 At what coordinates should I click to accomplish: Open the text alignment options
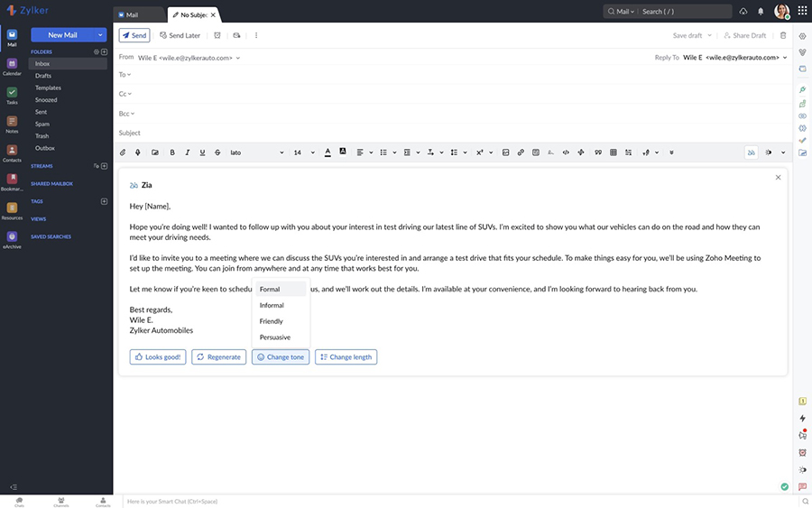(364, 152)
